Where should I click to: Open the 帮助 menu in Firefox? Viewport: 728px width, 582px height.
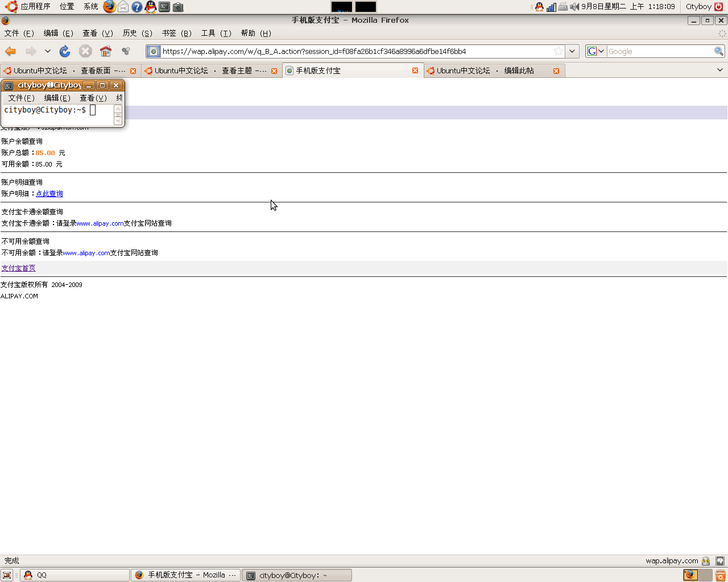(x=256, y=33)
